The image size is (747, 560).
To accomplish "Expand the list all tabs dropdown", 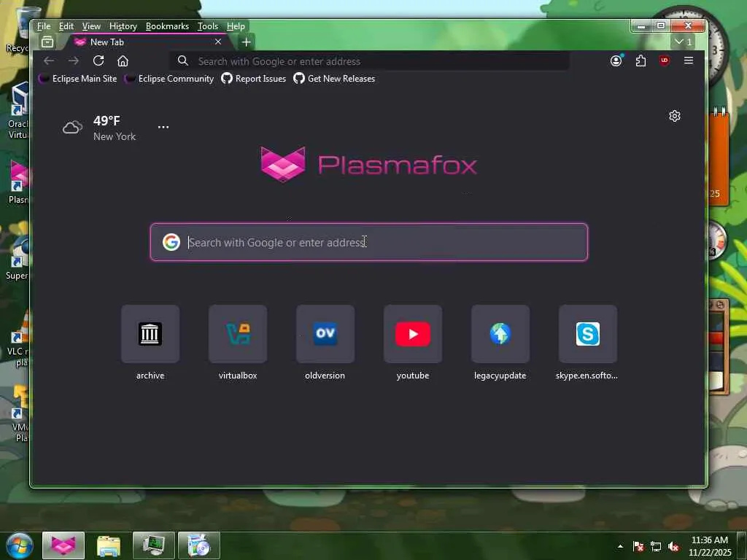I will click(x=684, y=42).
